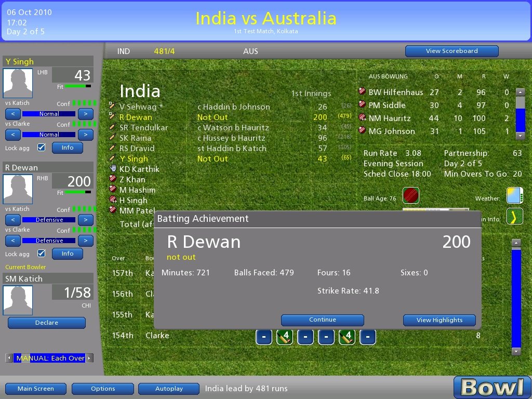The width and height of the screenshot is (532, 399).
Task: Click ball icon beside MG Johnson
Action: click(362, 130)
